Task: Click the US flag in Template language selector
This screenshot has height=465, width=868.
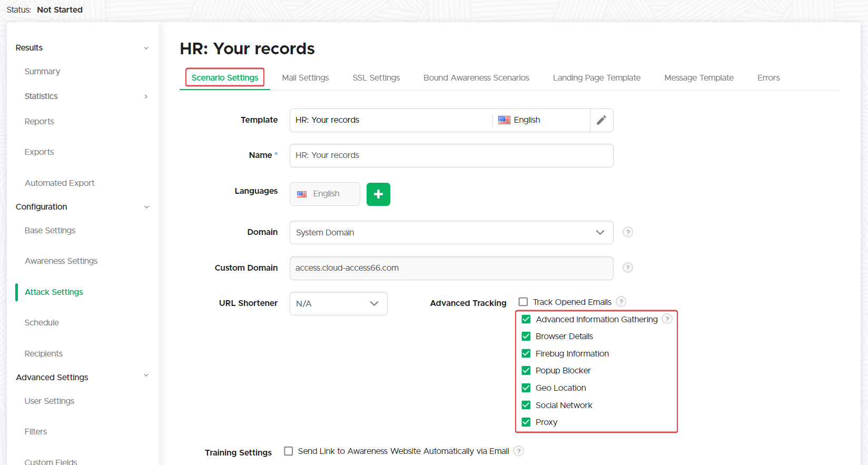Action: [504, 120]
